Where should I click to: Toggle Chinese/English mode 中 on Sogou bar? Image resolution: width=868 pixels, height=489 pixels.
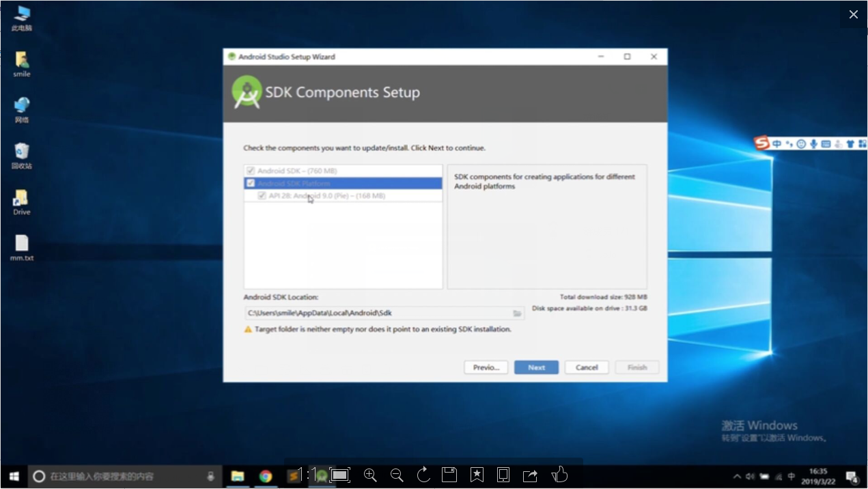point(777,144)
